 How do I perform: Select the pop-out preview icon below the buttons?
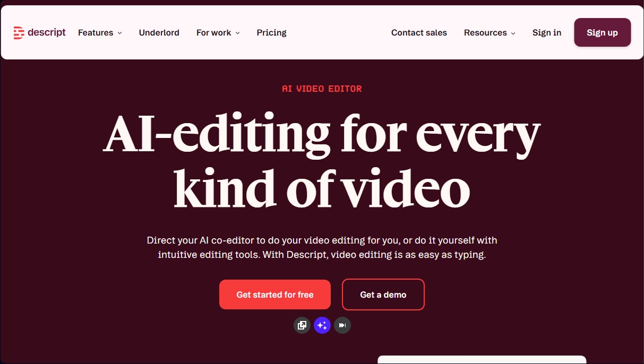302,325
